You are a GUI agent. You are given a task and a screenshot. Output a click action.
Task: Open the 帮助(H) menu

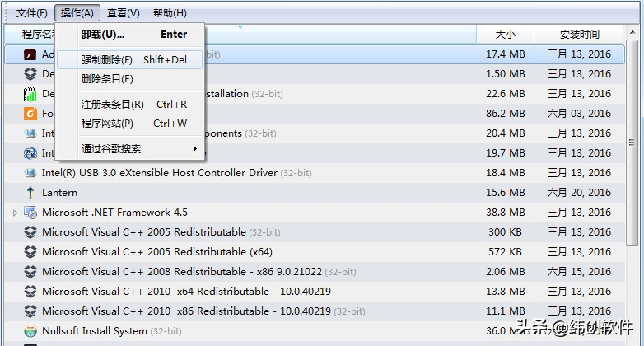[x=170, y=13]
